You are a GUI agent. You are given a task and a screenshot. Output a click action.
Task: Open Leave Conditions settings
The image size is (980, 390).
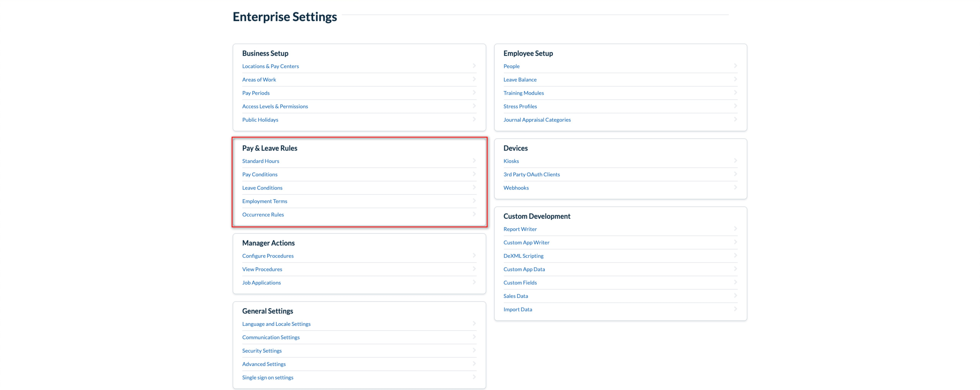coord(262,188)
